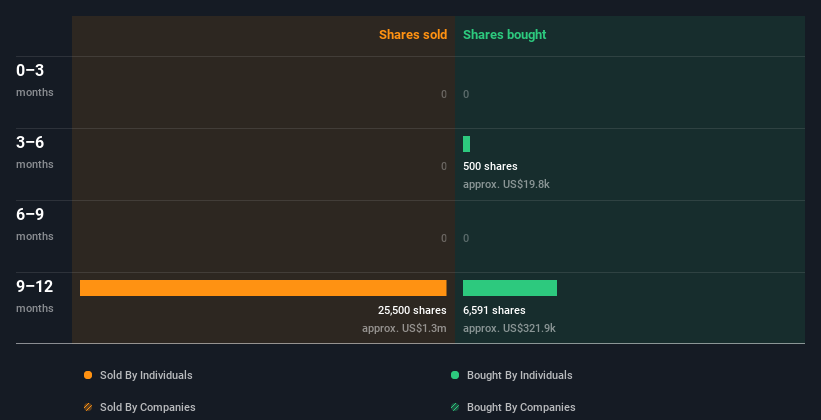
Task: Click the approx. US$321.9k value
Action: [x=509, y=328]
